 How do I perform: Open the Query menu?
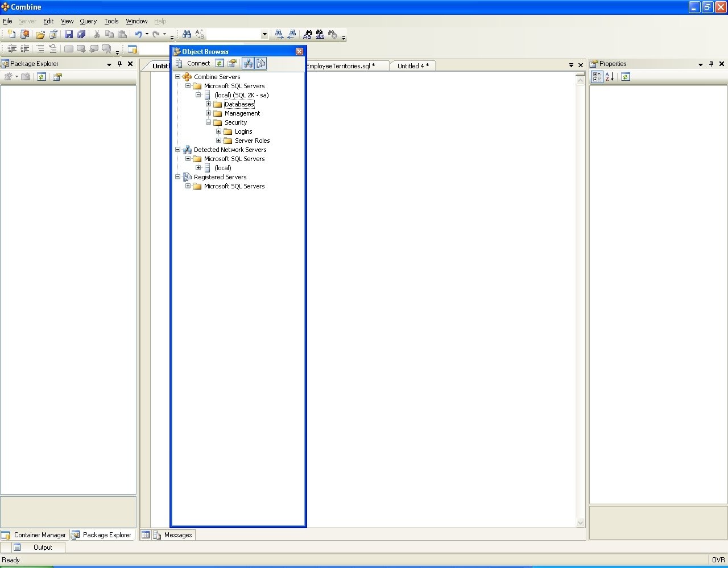88,21
